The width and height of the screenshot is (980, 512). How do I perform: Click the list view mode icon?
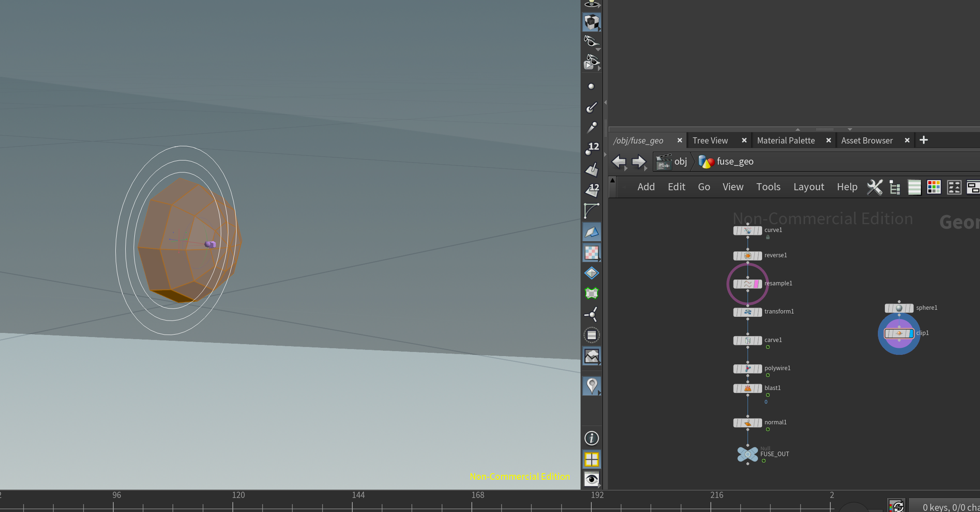[x=914, y=187]
